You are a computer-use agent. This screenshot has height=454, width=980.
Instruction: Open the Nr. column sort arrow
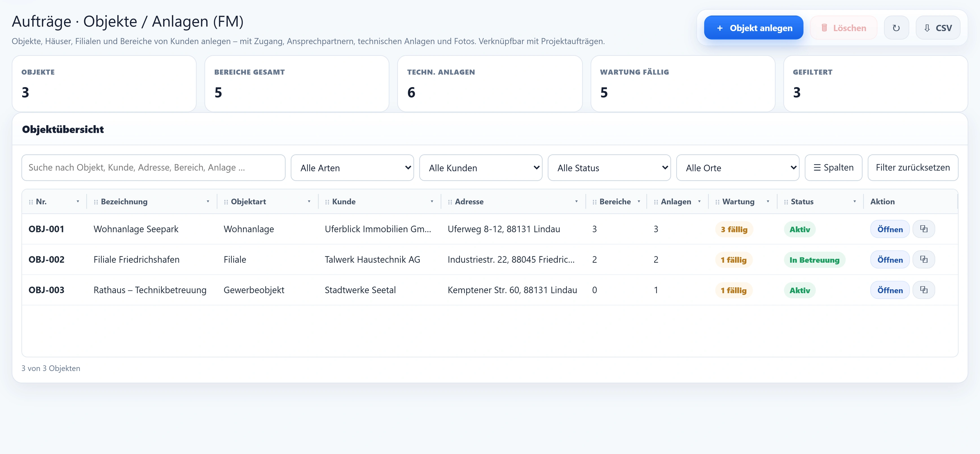pos(78,202)
